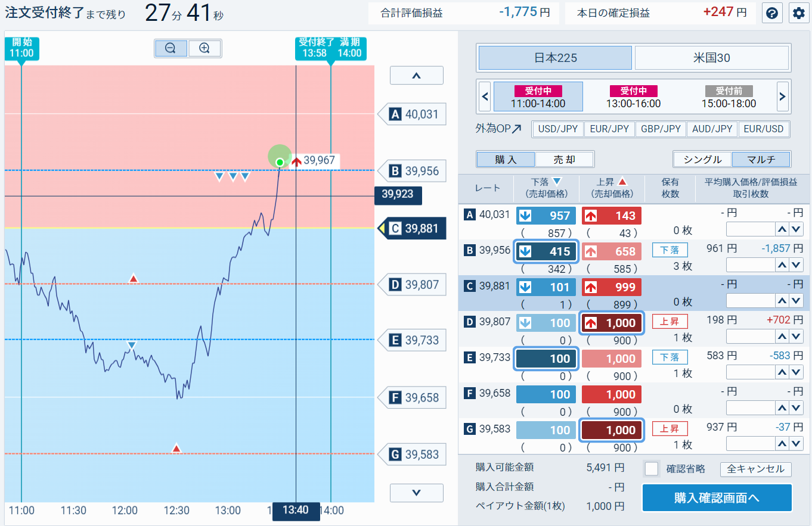Open the help question mark icon
This screenshot has width=812, height=526.
(x=772, y=13)
